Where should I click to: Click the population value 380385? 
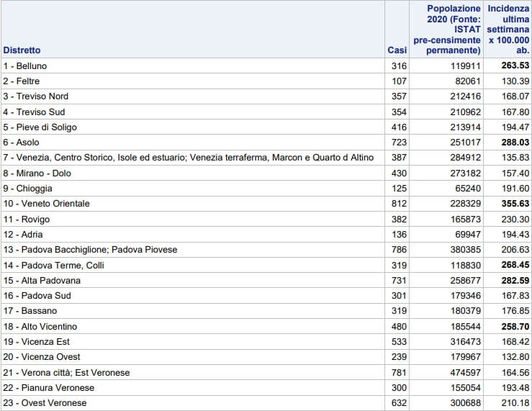point(466,250)
